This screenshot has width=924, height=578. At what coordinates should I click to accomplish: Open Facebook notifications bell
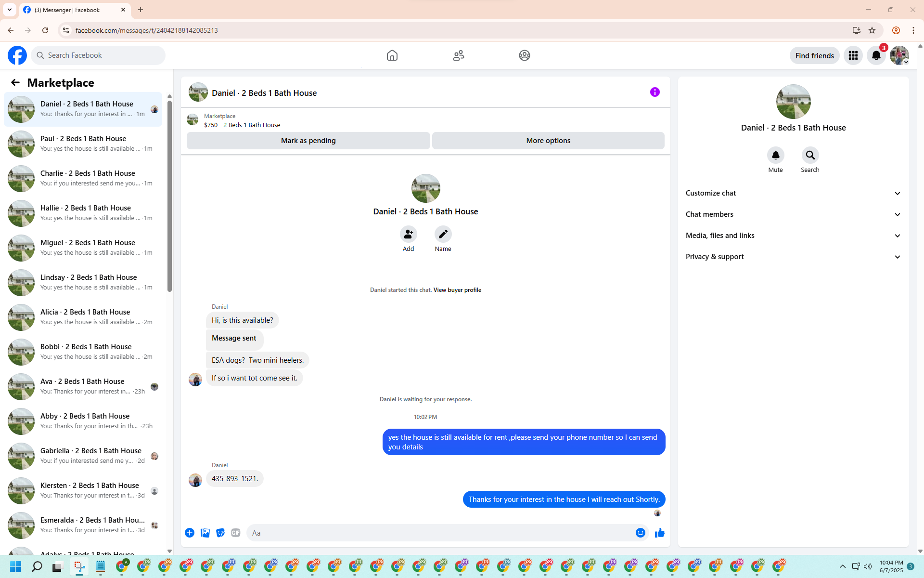point(876,55)
